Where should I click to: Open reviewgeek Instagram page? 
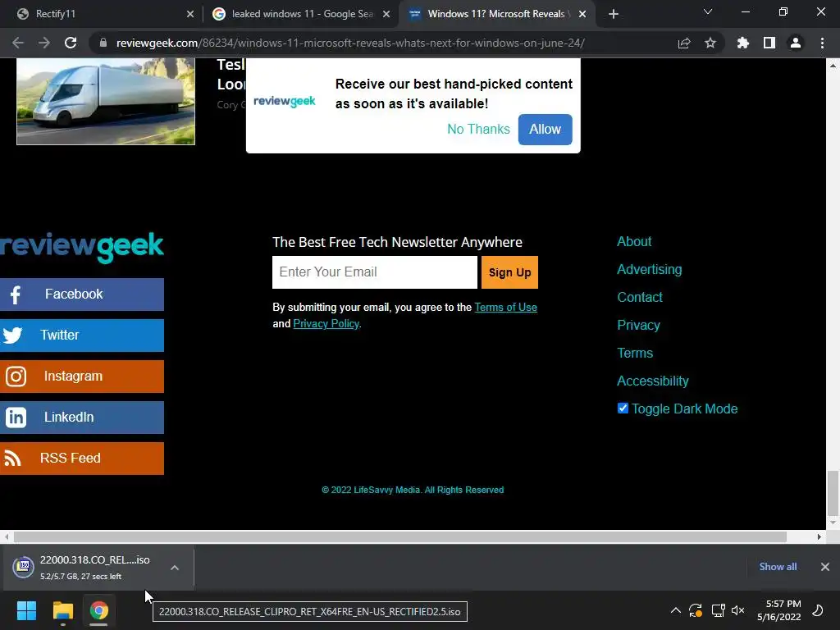point(82,376)
